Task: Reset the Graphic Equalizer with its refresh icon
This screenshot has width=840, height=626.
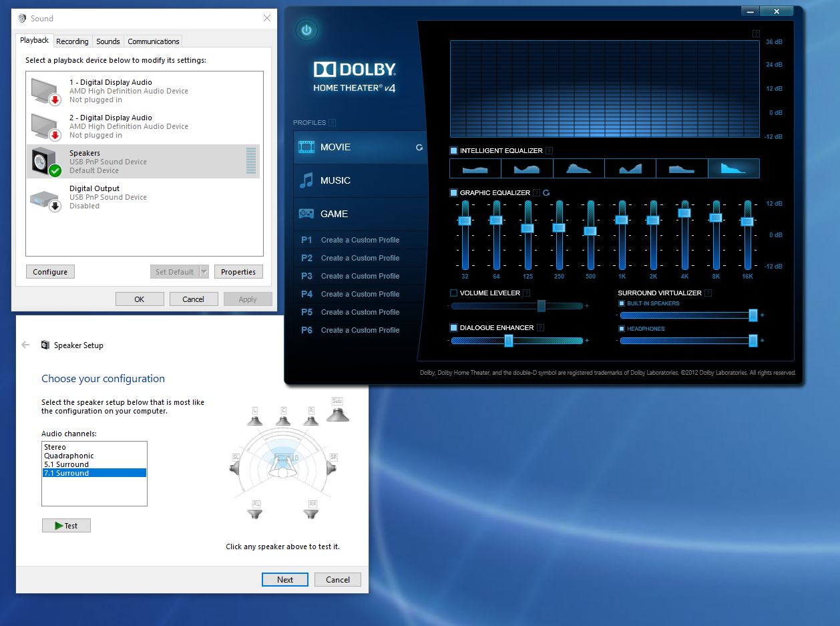Action: [x=546, y=192]
